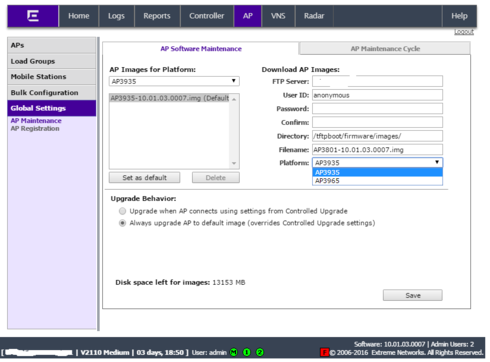Click the Save button

pos(413,295)
